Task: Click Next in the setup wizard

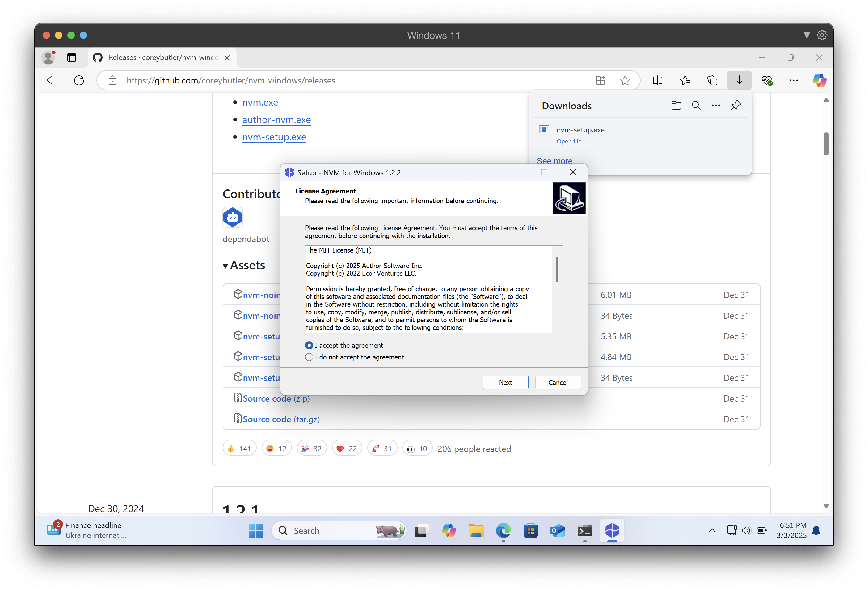Action: [x=505, y=382]
